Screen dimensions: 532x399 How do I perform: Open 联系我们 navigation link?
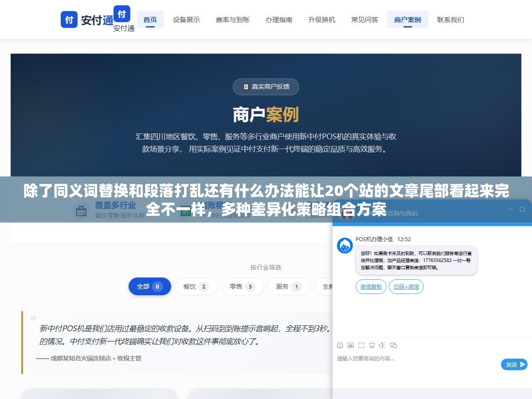click(450, 20)
